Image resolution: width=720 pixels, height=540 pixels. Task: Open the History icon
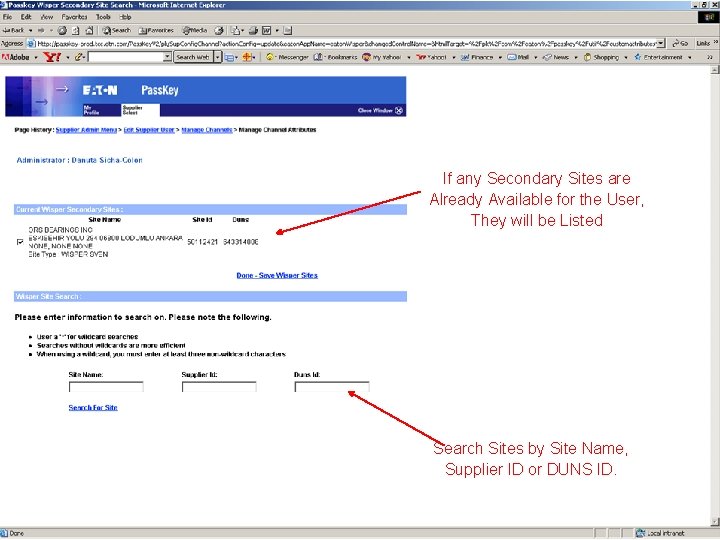(x=219, y=30)
